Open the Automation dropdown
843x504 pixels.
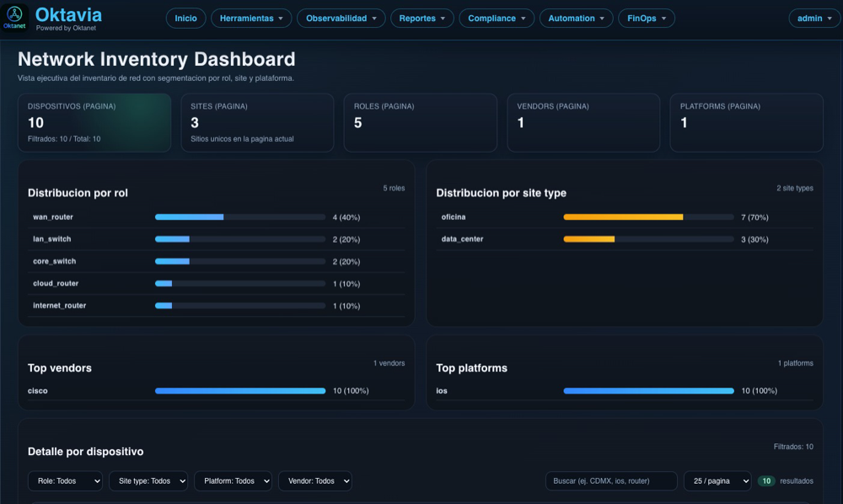point(577,19)
